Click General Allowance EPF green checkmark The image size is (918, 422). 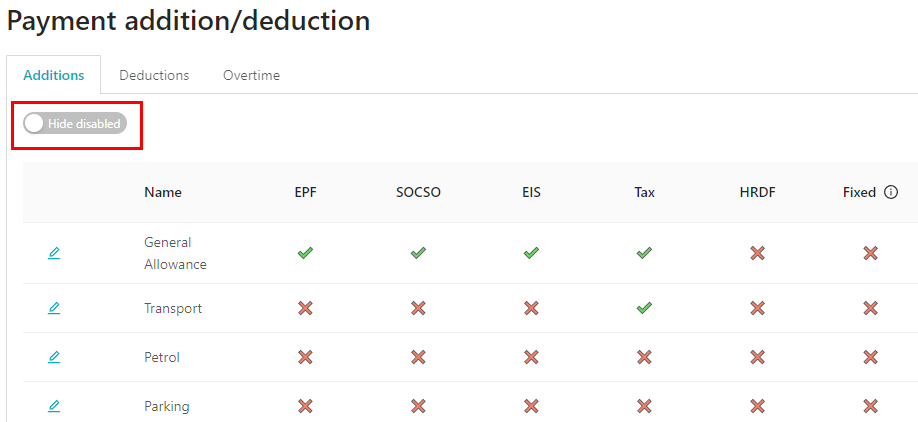pos(305,253)
